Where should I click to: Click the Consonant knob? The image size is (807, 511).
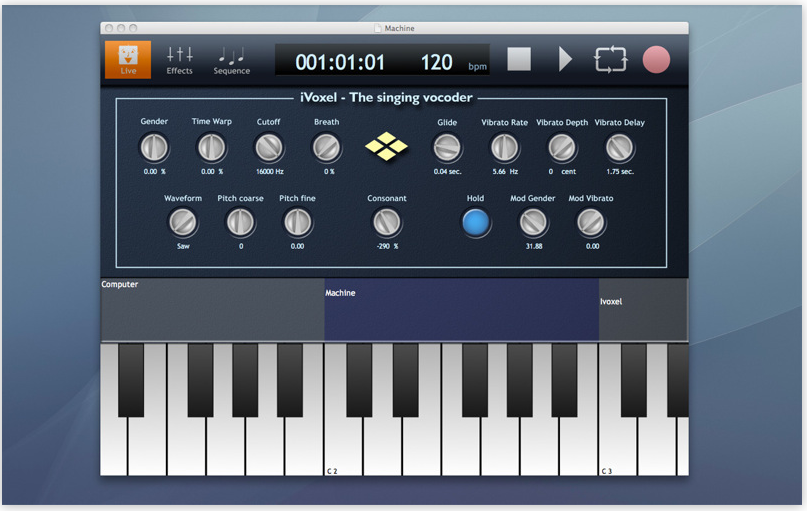387,223
